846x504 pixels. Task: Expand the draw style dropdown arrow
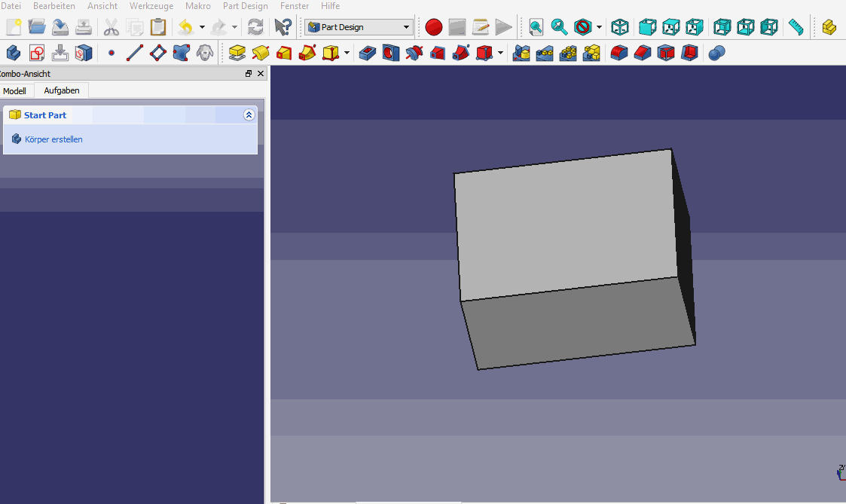point(599,28)
